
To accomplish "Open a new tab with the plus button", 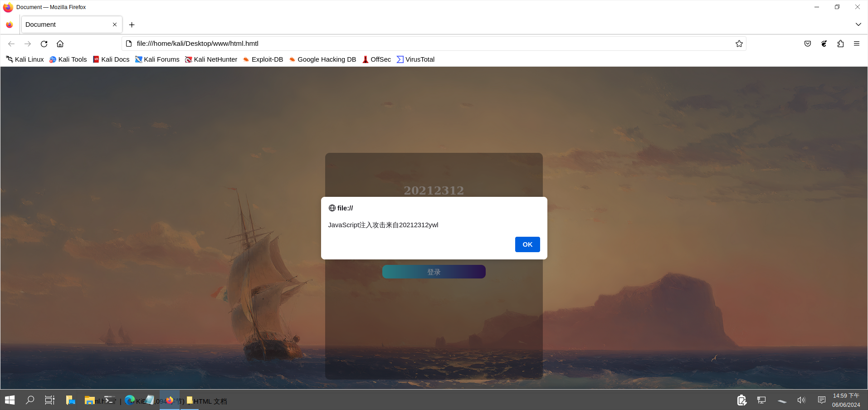I will 132,24.
